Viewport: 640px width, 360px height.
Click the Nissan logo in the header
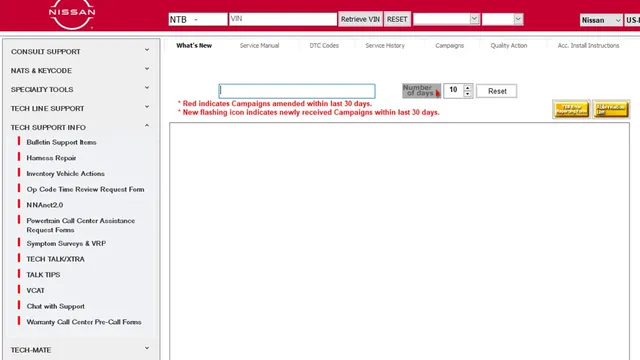[72, 15]
